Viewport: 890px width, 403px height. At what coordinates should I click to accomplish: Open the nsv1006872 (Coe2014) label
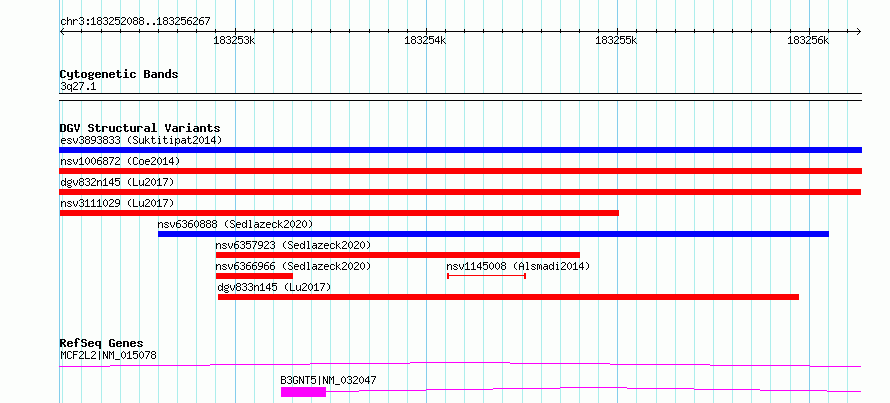120,161
